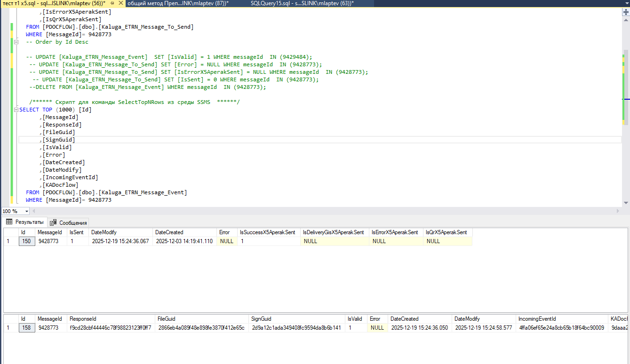This screenshot has width=630, height=364.
Task: Click the IsQrX5AperakSent column header
Action: click(447, 232)
